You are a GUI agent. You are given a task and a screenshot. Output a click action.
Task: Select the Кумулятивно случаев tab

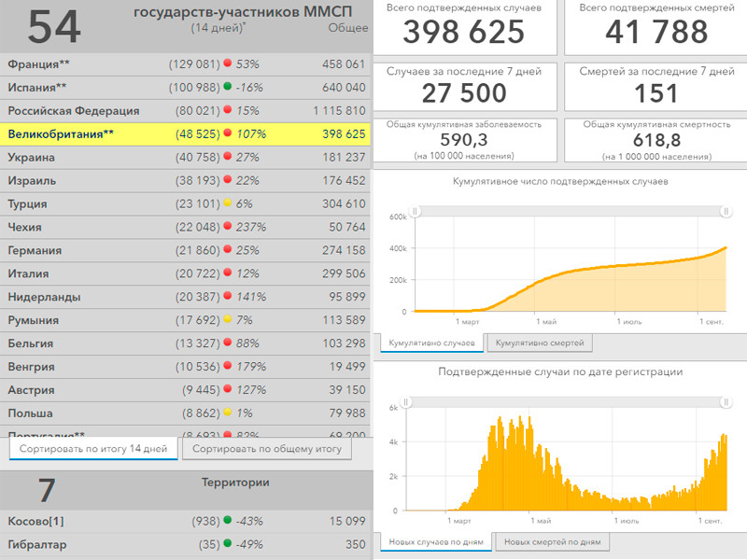(430, 343)
